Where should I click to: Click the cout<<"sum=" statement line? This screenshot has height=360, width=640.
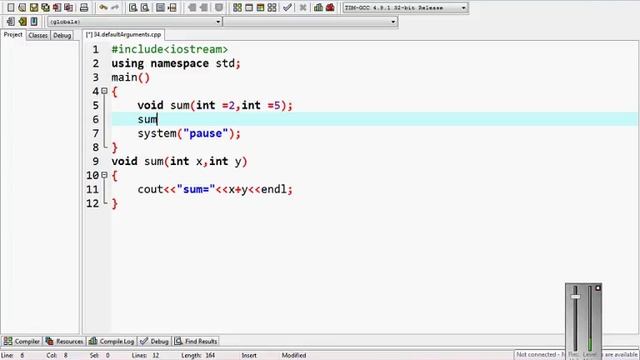coord(215,189)
